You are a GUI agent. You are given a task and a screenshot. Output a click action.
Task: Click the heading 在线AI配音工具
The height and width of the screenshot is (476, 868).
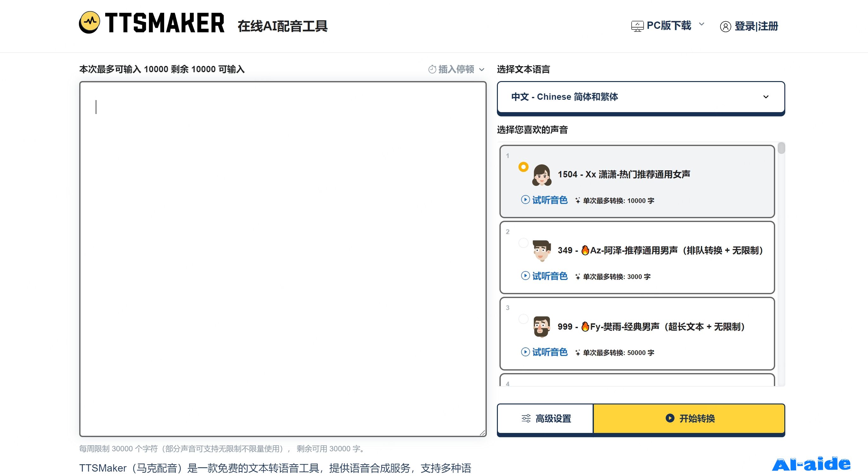click(282, 26)
